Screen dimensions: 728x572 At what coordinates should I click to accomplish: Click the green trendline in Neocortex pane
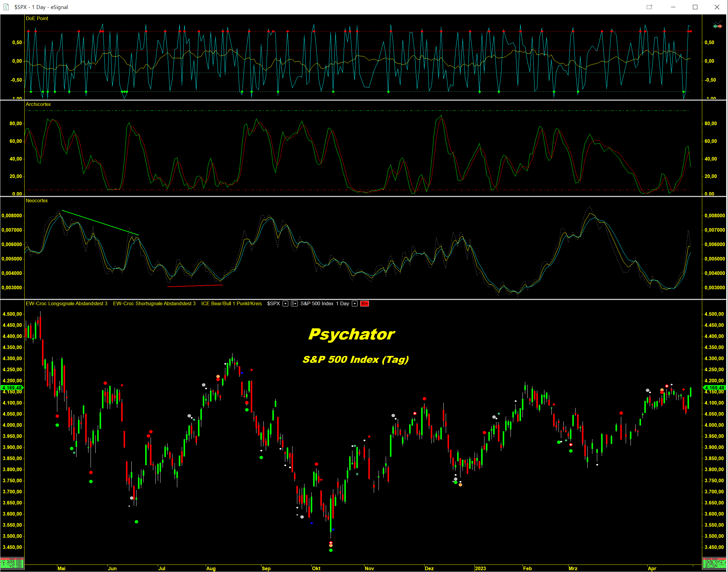point(100,223)
